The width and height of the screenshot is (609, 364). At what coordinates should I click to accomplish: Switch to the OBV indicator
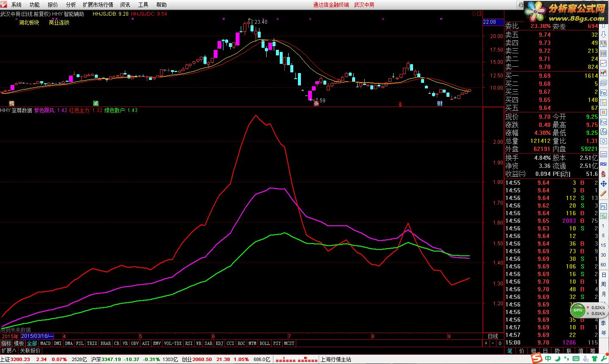(x=135, y=343)
